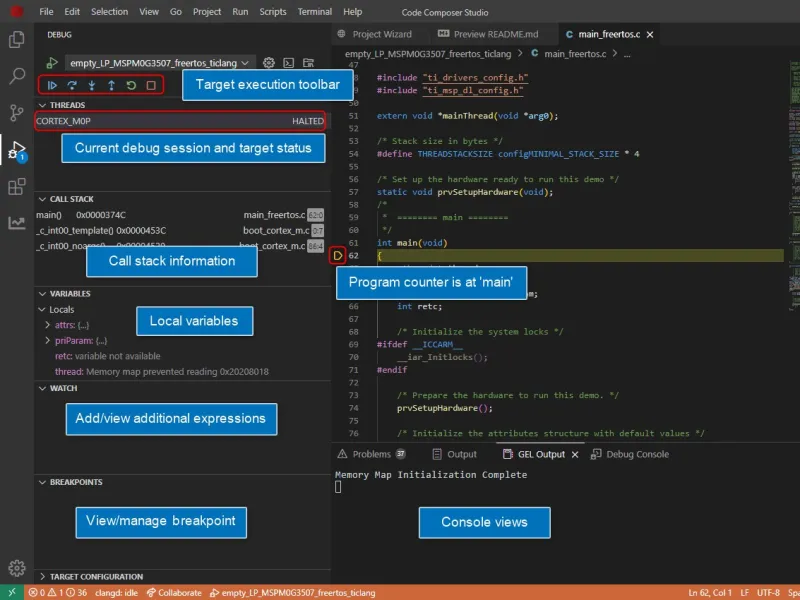Open debug configuration dropdown
The image size is (800, 600).
[x=159, y=63]
